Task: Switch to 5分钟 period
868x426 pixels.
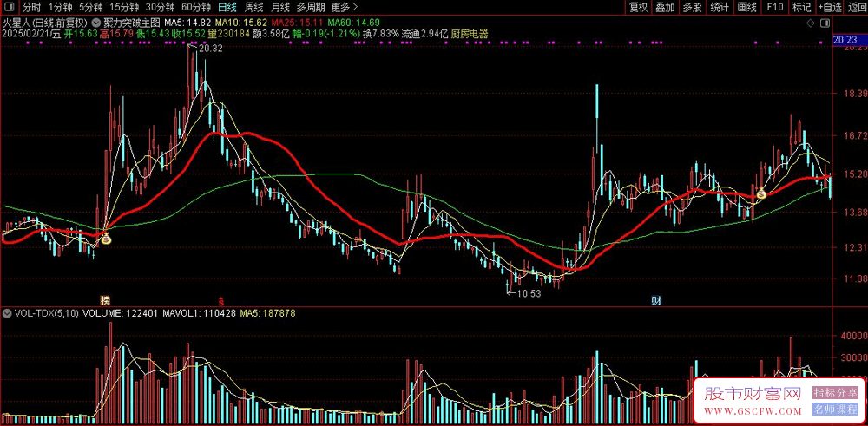Action: tap(90, 7)
